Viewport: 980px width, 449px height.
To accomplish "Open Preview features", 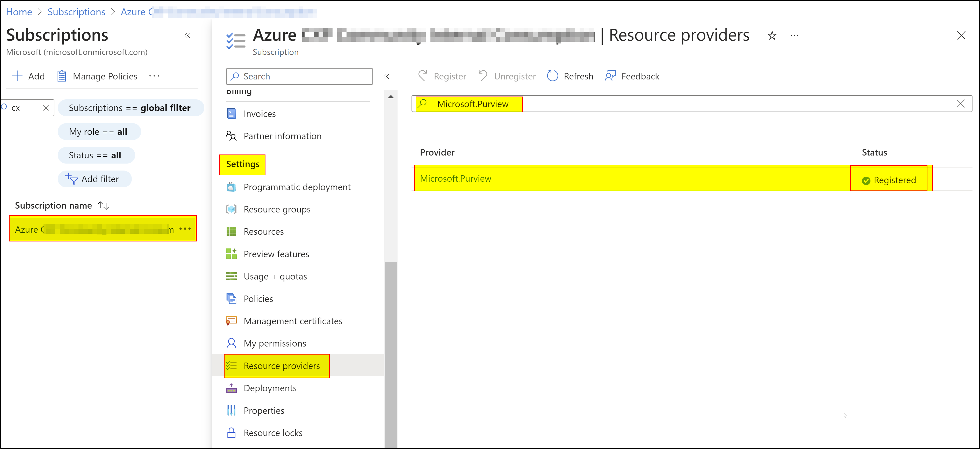I will tap(276, 254).
